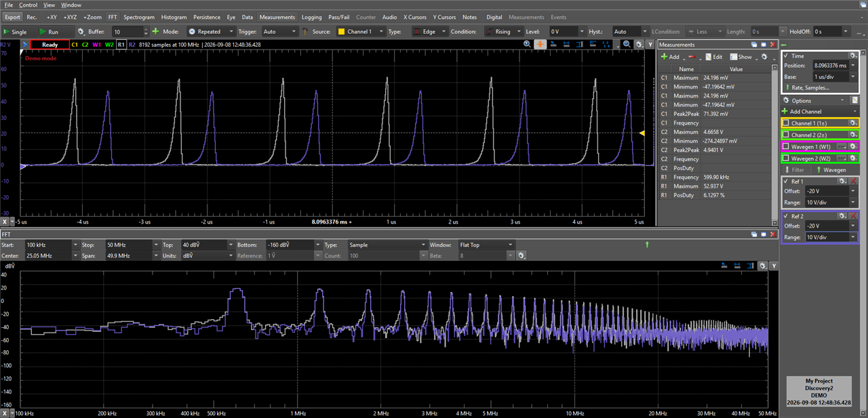This screenshot has height=418, width=868.
Task: Enable the Channel 2 checkbox
Action: pos(786,135)
